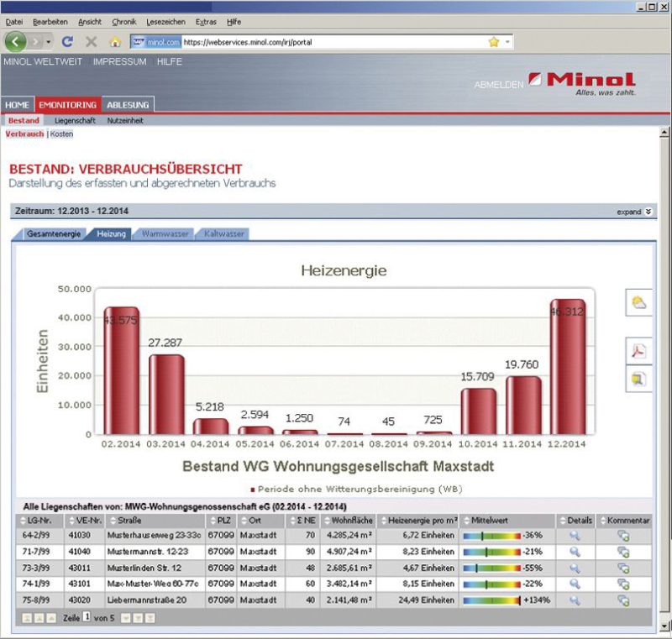The width and height of the screenshot is (672, 639).
Task: Click the ABMELDEN logout link
Action: coord(499,85)
